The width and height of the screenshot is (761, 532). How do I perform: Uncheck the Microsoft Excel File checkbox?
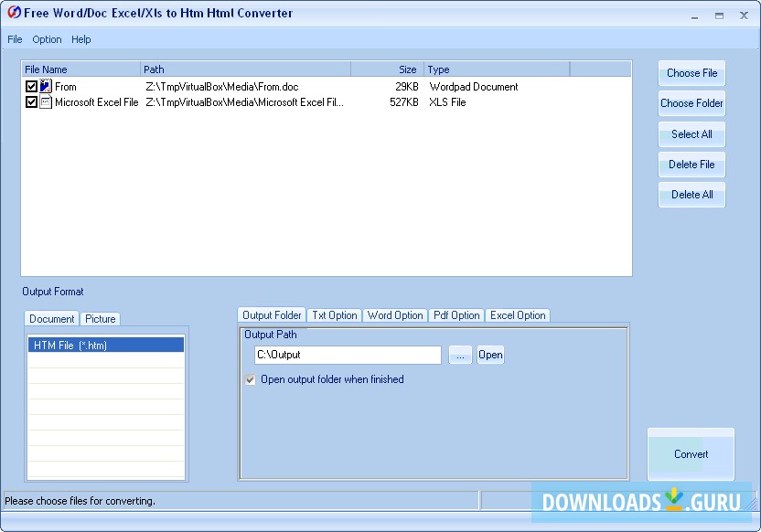click(31, 102)
